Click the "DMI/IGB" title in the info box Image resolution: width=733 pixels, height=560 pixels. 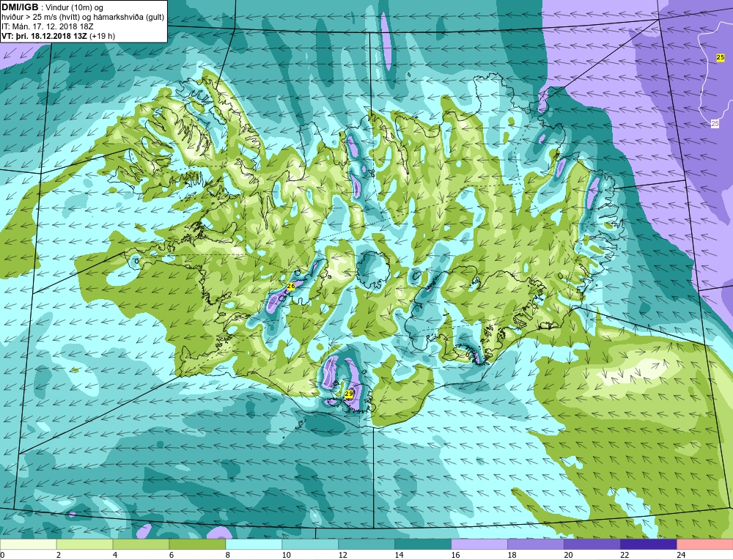(20, 7)
